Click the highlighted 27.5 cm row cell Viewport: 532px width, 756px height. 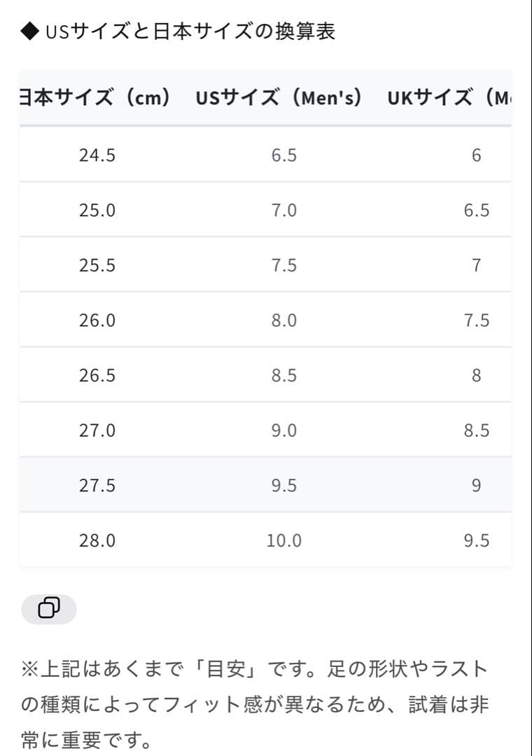click(97, 486)
